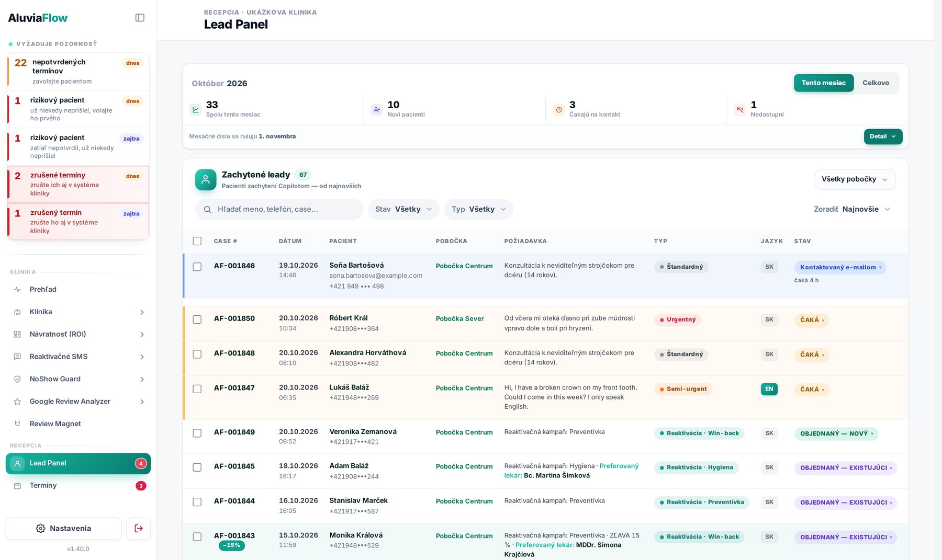Viewport: 942px width, 560px height.
Task: Open Termíny in sidebar menu
Action: point(78,486)
